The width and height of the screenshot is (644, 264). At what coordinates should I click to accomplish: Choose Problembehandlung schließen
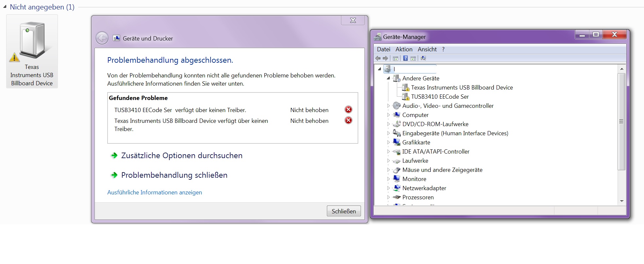174,175
